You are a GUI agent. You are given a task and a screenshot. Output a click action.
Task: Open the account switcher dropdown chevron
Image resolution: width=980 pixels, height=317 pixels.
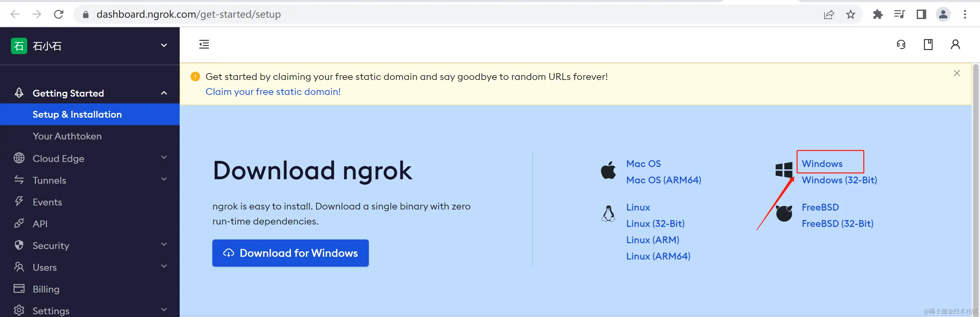(x=164, y=46)
